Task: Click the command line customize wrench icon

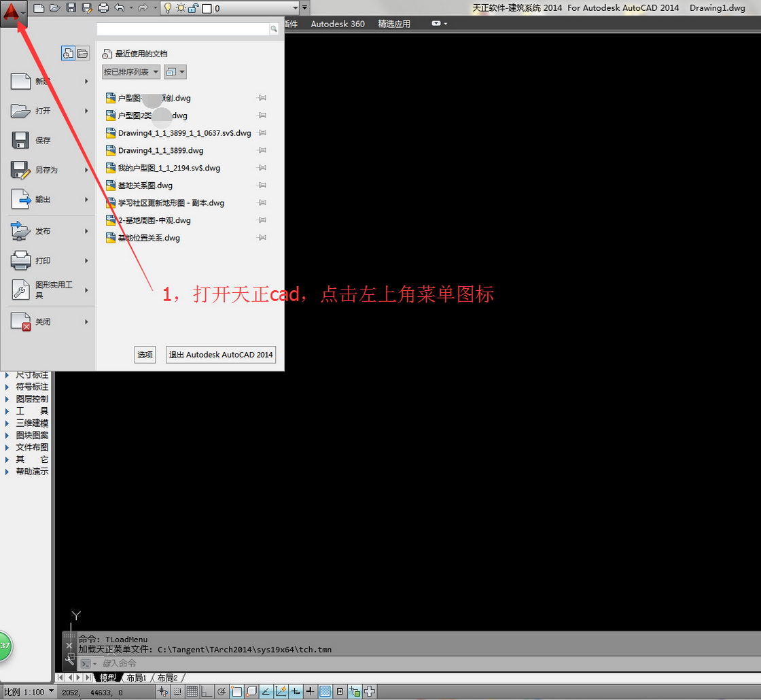Action: (x=69, y=660)
